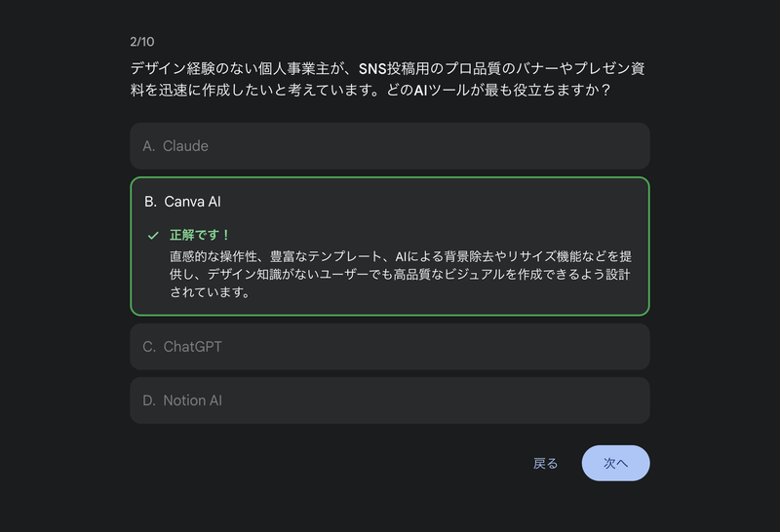Click the green checkmark icon
Image resolution: width=780 pixels, height=532 pixels.
click(x=153, y=236)
